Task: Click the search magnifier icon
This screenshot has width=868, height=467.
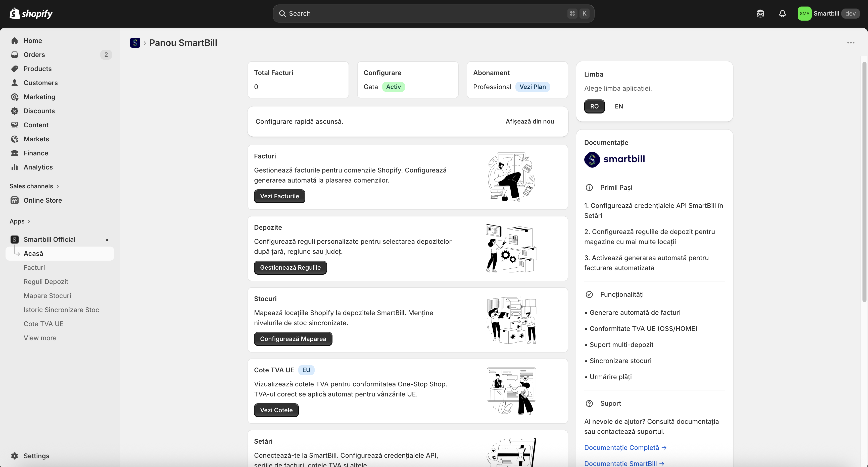Action: [282, 14]
